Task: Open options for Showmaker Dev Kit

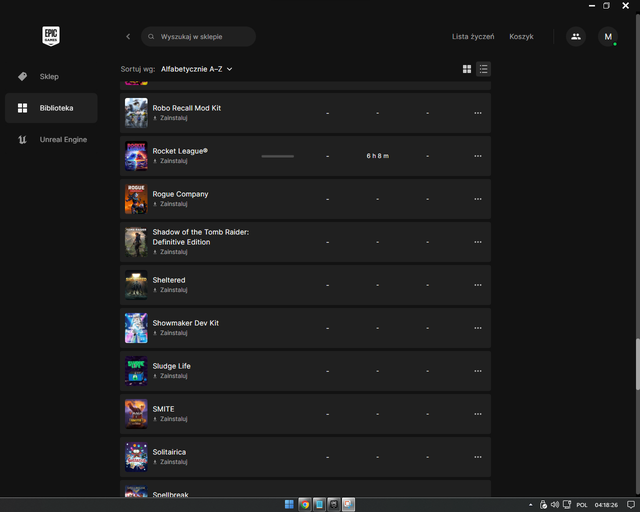Action: (478, 328)
